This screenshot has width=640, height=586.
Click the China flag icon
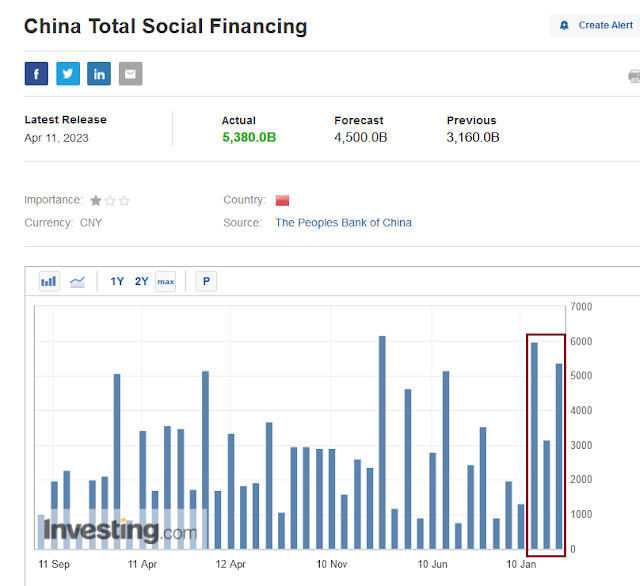click(282, 200)
